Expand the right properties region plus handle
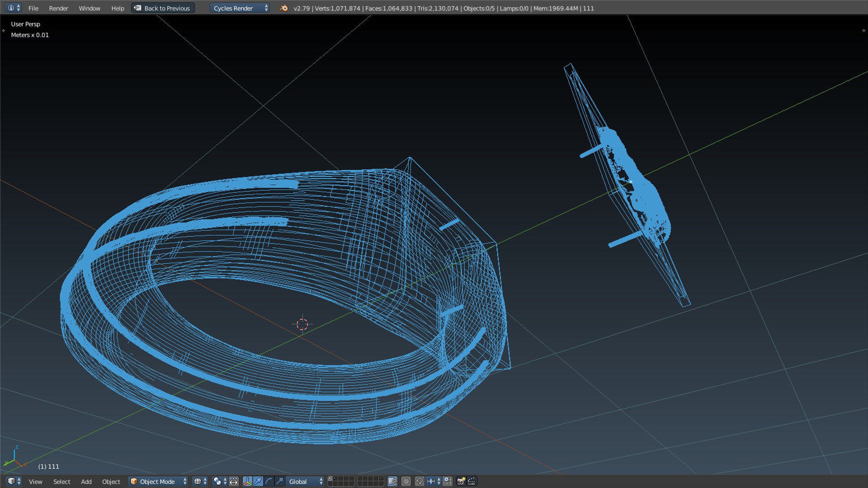Screen dimensions: 868x488 863,31
